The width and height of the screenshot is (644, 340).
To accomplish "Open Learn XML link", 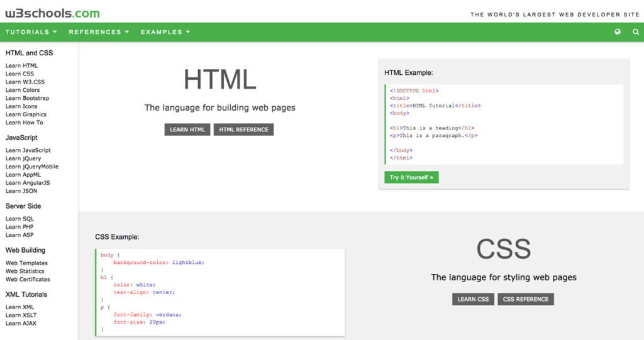I will pos(19,307).
